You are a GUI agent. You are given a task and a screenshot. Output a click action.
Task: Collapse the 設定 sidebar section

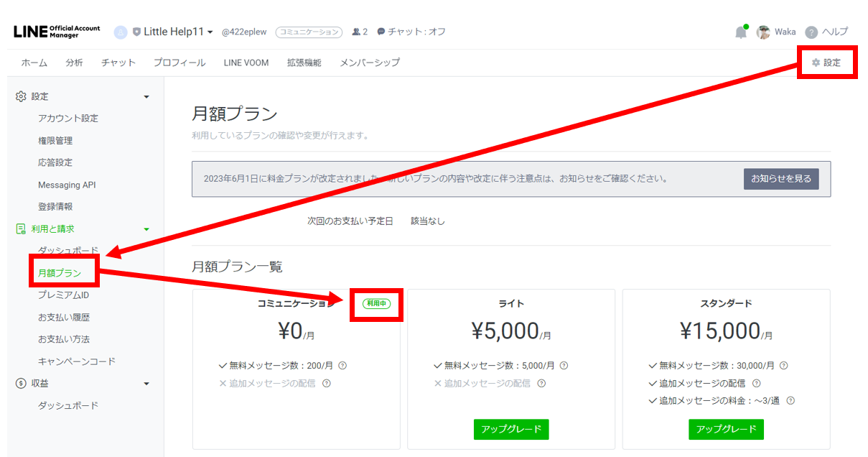tap(146, 96)
